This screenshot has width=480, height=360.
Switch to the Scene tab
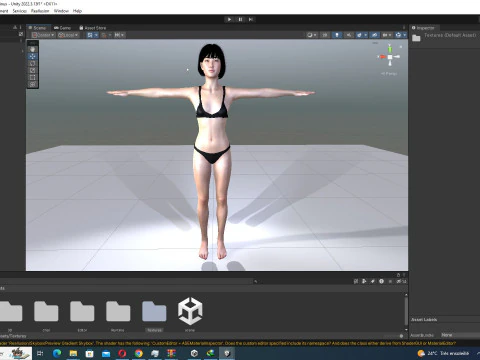37,28
